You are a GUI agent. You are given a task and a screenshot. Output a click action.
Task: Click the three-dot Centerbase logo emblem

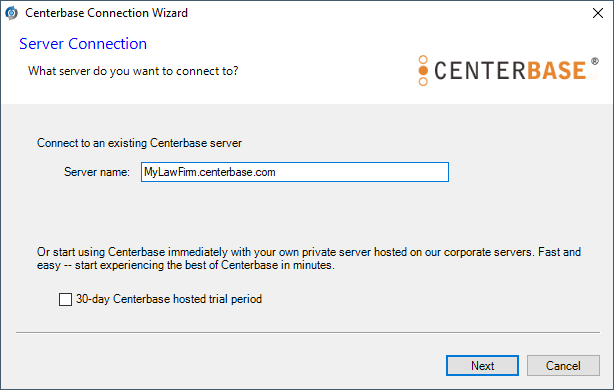[423, 70]
